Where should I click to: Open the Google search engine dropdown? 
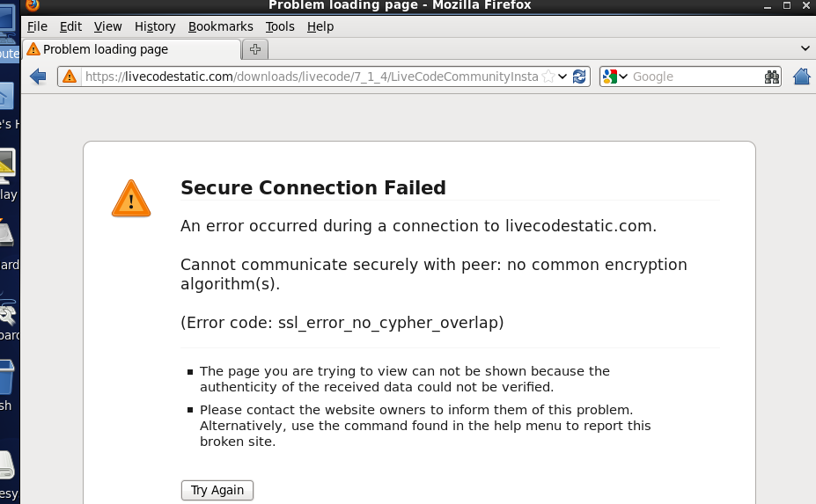615,77
